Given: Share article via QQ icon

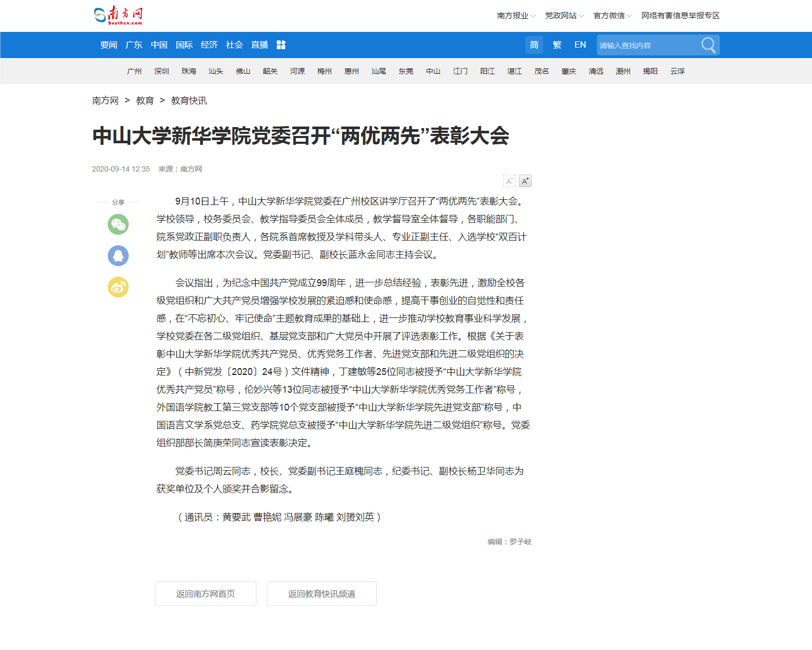Looking at the screenshot, I should click(118, 256).
